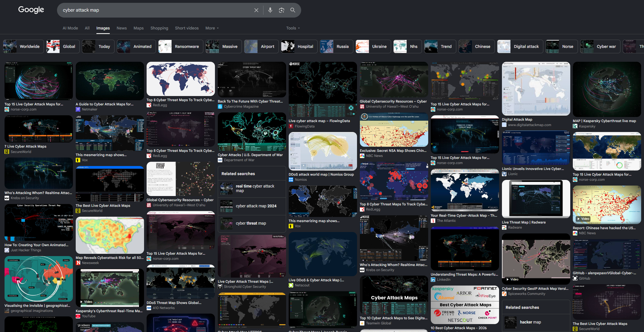Image resolution: width=644 pixels, height=332 pixels.
Task: Click the LinkedIn source favicon
Action: [433, 280]
